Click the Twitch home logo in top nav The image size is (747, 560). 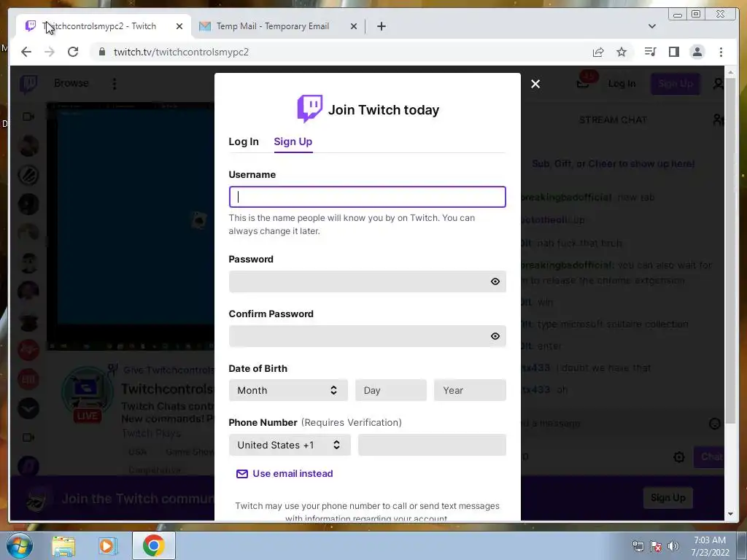tap(28, 84)
